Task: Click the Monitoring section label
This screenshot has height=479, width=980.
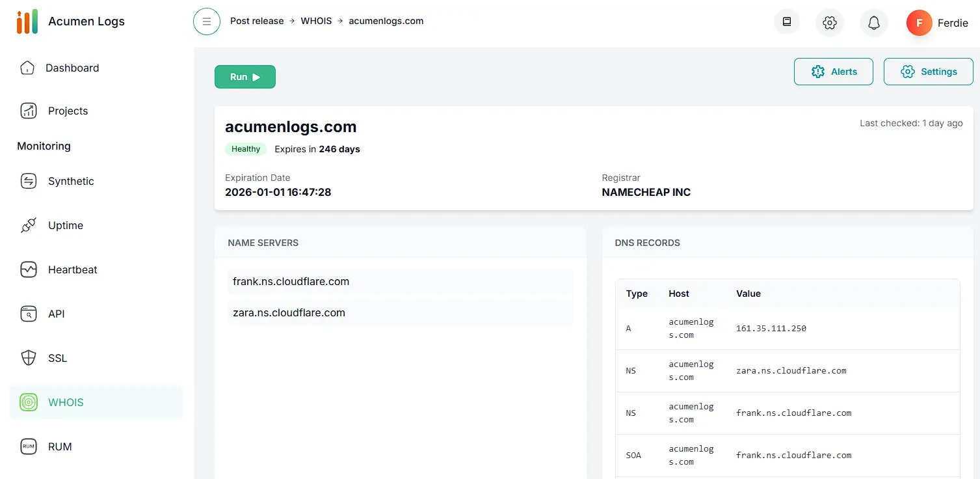Action: (44, 146)
